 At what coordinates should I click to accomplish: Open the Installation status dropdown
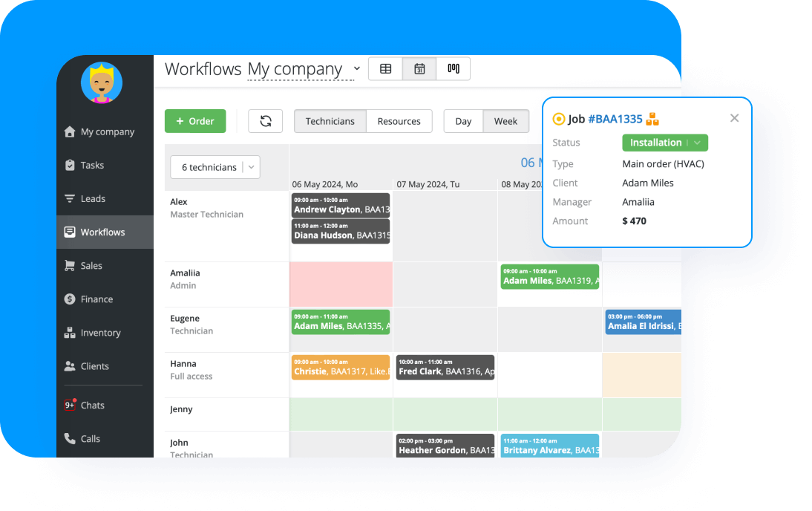[x=665, y=142]
